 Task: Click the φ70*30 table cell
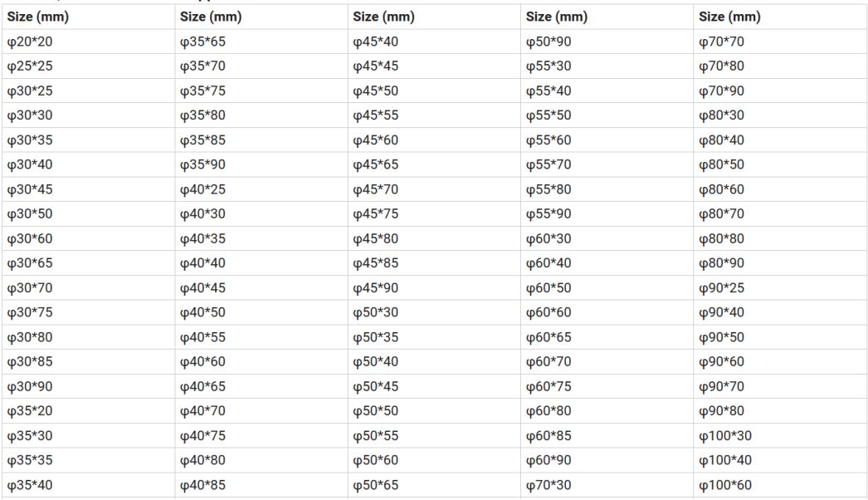607,485
